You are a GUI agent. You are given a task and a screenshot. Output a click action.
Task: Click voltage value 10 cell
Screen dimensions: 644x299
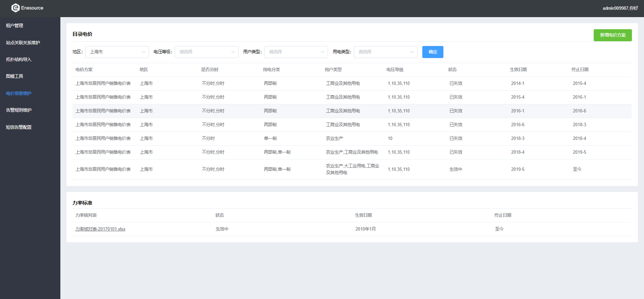pyautogui.click(x=390, y=138)
